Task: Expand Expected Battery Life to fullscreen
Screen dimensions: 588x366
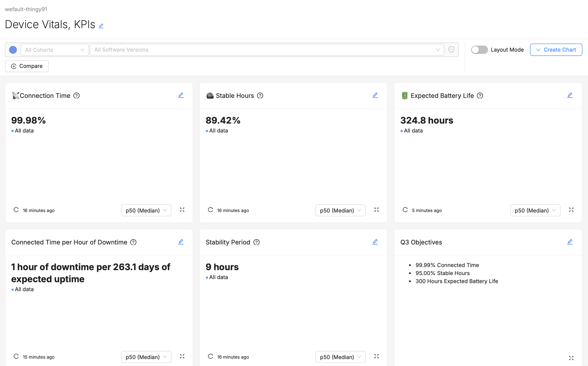Action: (571, 210)
